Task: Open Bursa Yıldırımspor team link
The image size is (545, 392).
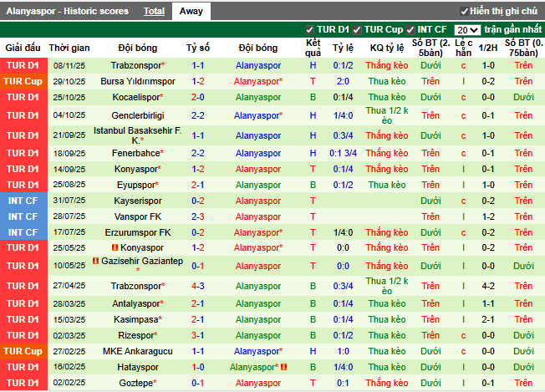Action: coord(138,81)
